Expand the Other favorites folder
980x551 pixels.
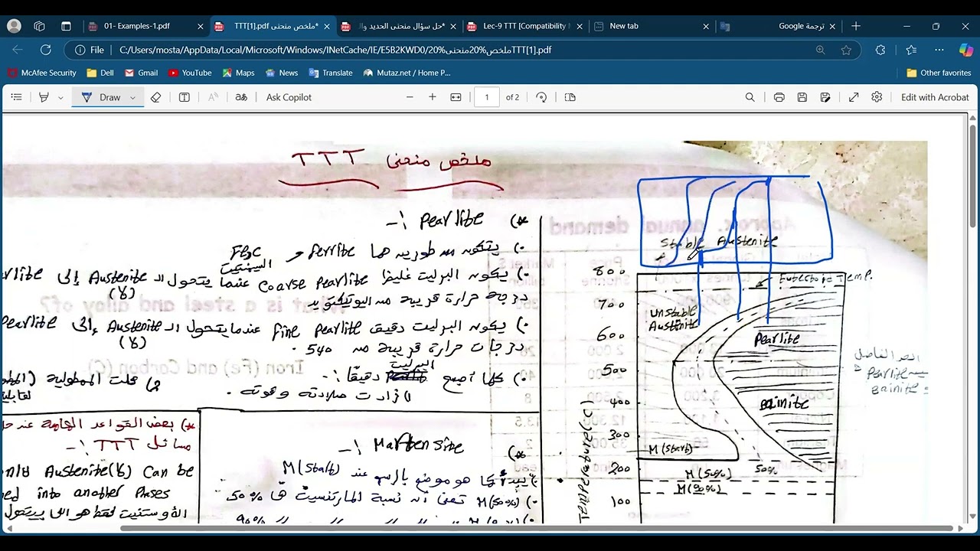[x=939, y=73]
